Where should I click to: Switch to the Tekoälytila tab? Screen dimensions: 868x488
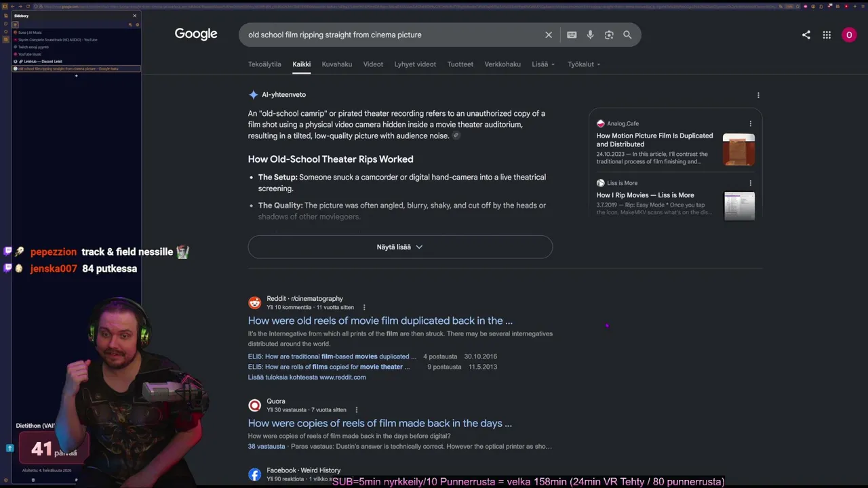pos(264,64)
